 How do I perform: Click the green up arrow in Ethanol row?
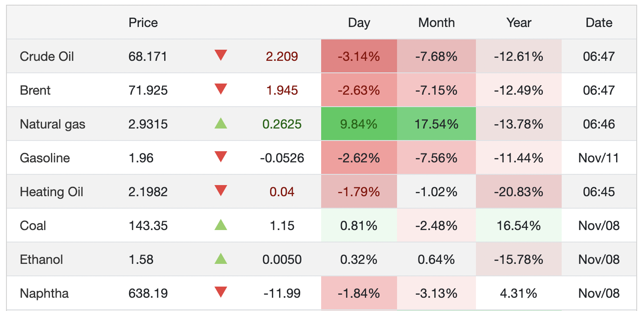click(220, 259)
